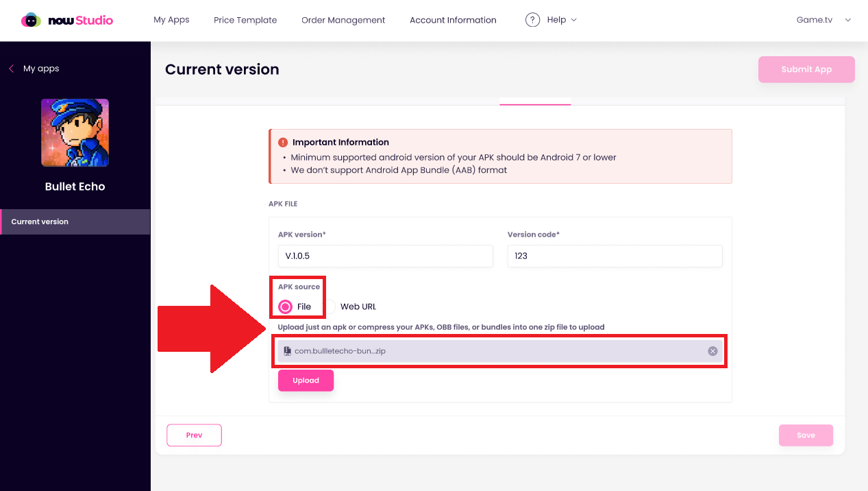This screenshot has height=491, width=868.
Task: Select the Web URL radio button
Action: tap(330, 307)
